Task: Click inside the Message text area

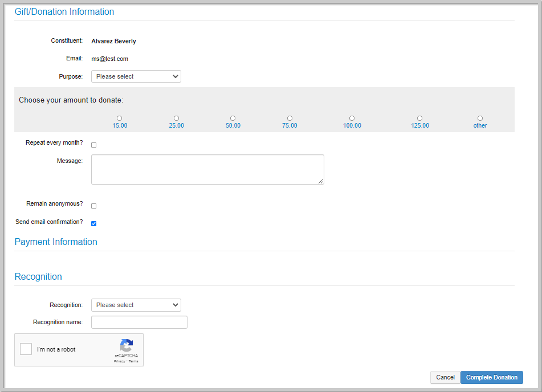Action: (207, 169)
